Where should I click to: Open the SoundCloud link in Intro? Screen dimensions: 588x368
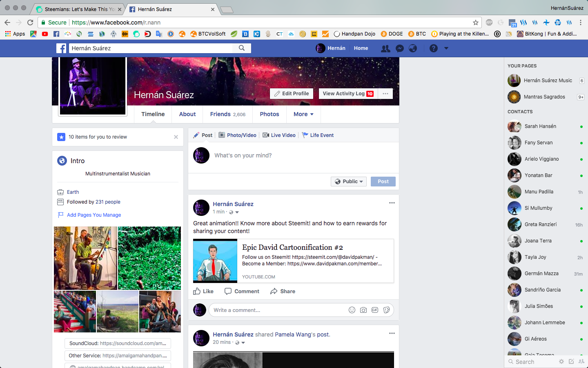click(x=118, y=343)
